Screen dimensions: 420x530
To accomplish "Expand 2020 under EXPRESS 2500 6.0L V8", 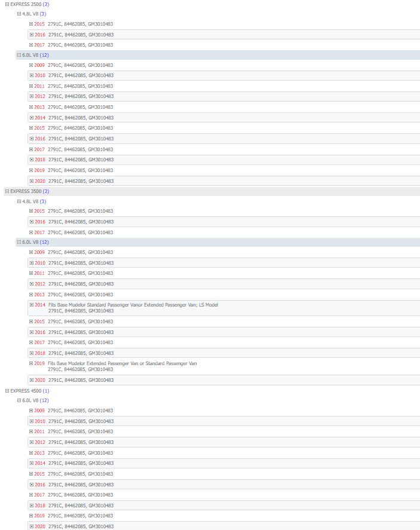I will click(32, 181).
